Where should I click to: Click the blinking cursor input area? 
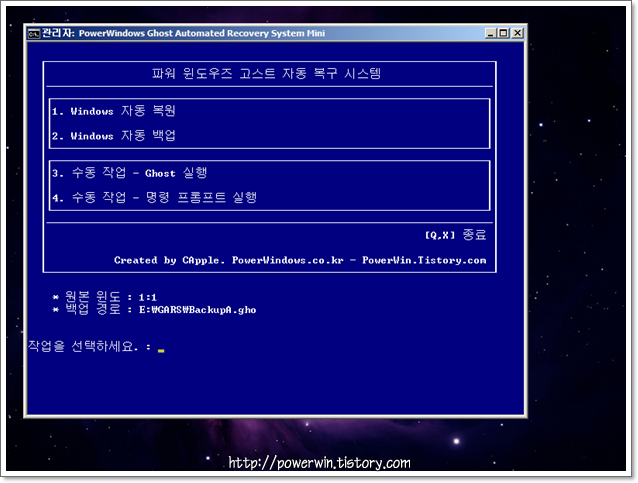pyautogui.click(x=161, y=350)
